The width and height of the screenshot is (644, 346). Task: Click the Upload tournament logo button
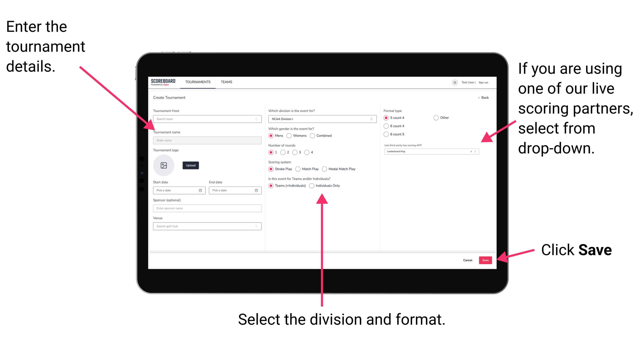(x=191, y=165)
